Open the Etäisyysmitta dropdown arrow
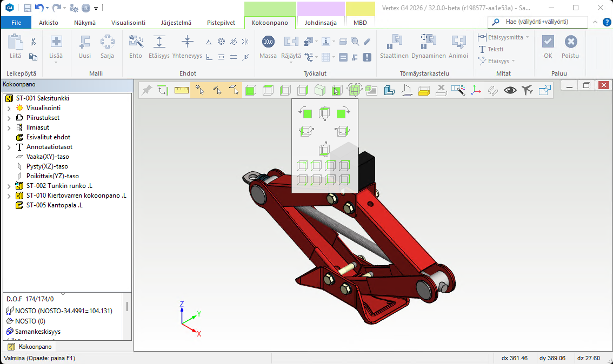Screen dimensions: 613x364 click(x=528, y=37)
